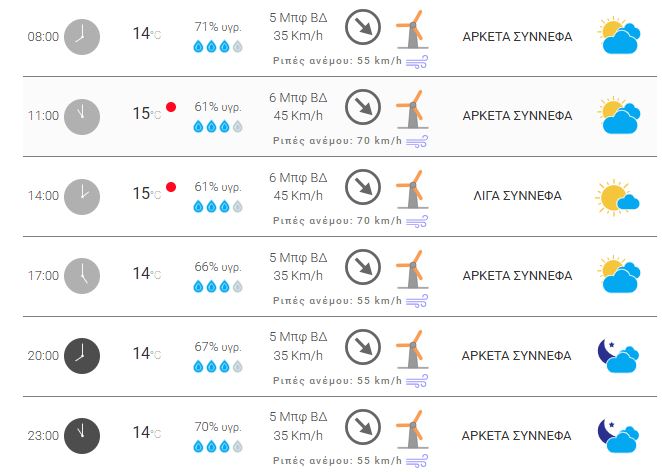662x472 pixels.
Task: Click the partly cloudy sun icon at 08:00
Action: pyautogui.click(x=619, y=36)
